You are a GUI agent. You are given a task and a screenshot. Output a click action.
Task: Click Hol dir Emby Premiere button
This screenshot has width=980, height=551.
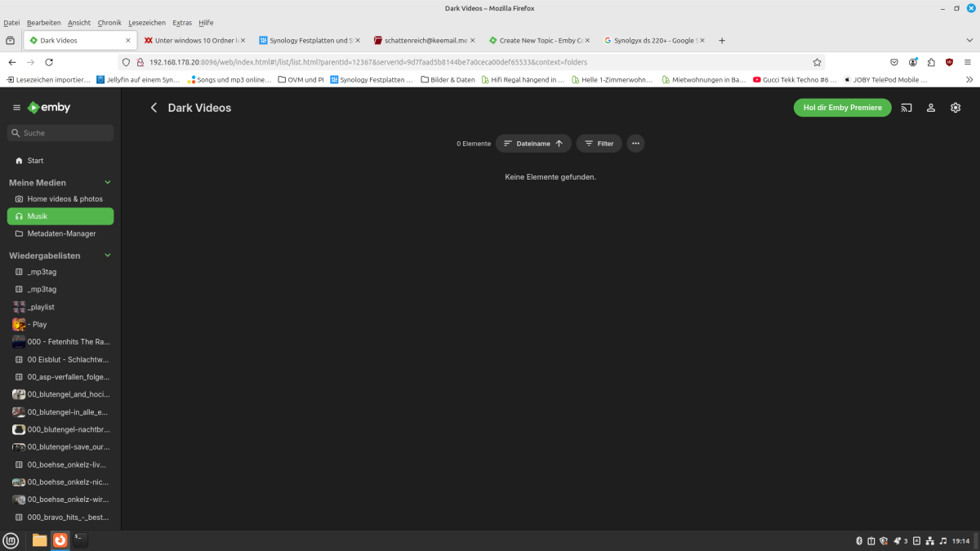pyautogui.click(x=843, y=108)
